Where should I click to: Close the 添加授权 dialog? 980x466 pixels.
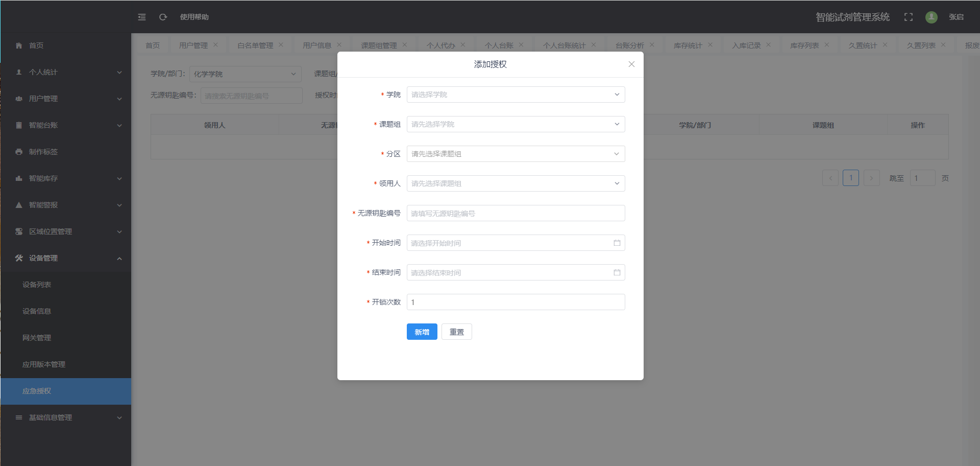(x=631, y=64)
